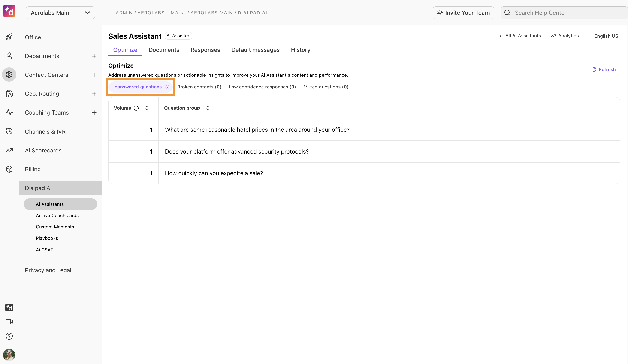Click the Volume info icon
Image resolution: width=628 pixels, height=364 pixels.
tap(136, 108)
